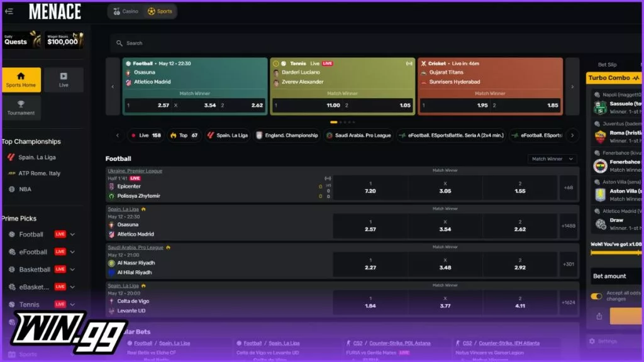
Task: Select Spain. La Liga in Top Championships
Action: [37, 157]
